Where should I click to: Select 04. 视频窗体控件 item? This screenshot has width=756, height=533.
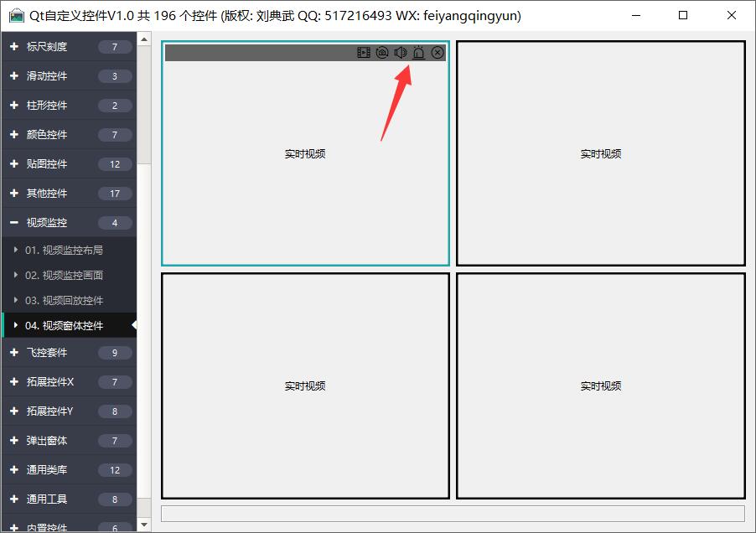[64, 326]
